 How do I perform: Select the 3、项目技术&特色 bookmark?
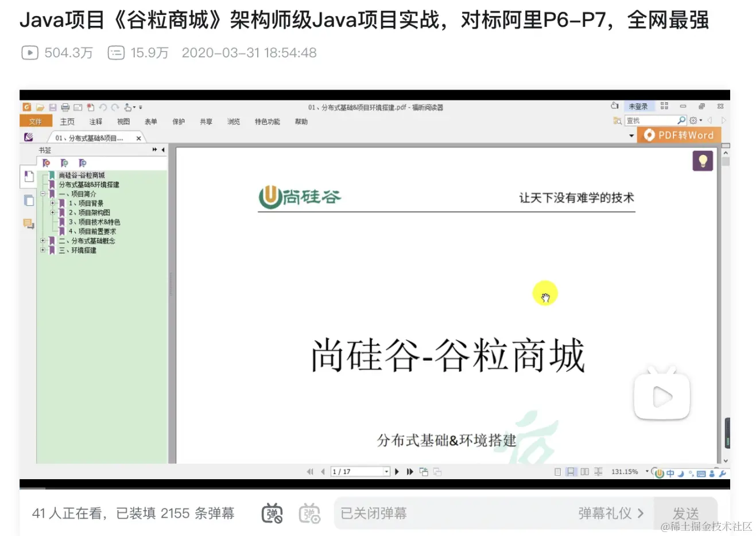[x=95, y=222]
